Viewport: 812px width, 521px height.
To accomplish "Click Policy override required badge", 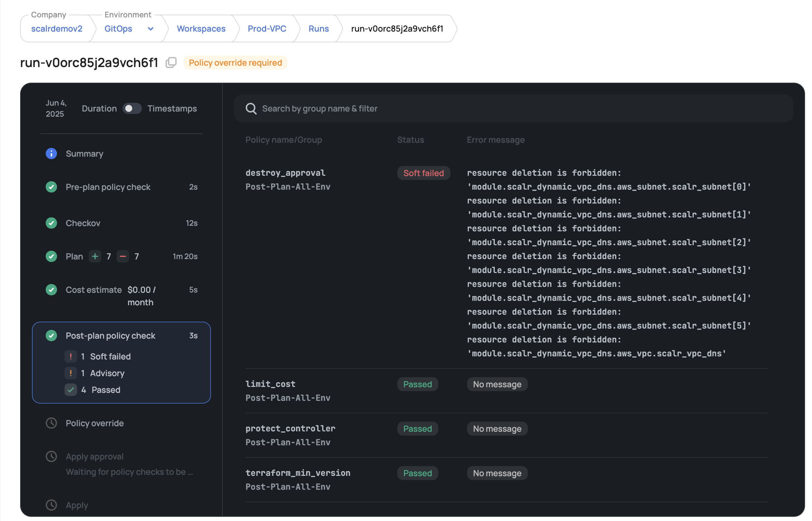I will click(x=235, y=63).
